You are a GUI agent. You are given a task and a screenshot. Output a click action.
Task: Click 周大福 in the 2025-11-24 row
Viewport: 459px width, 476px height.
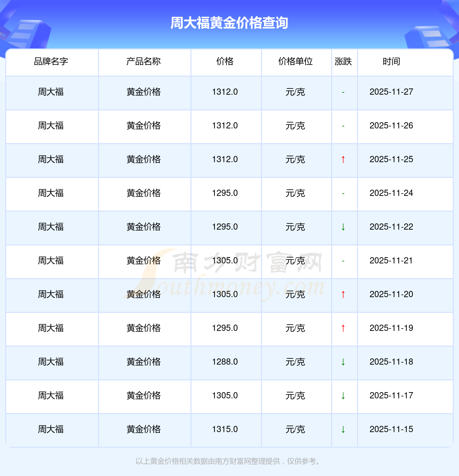51,193
